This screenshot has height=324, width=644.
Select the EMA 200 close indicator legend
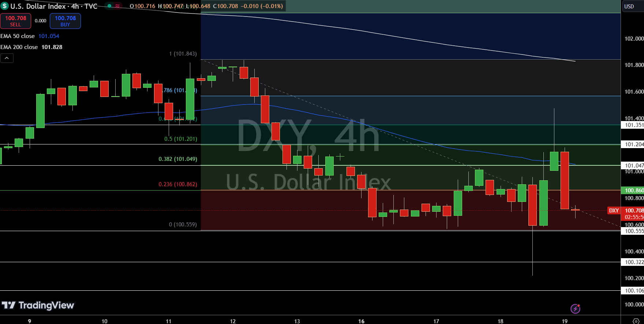[19, 47]
